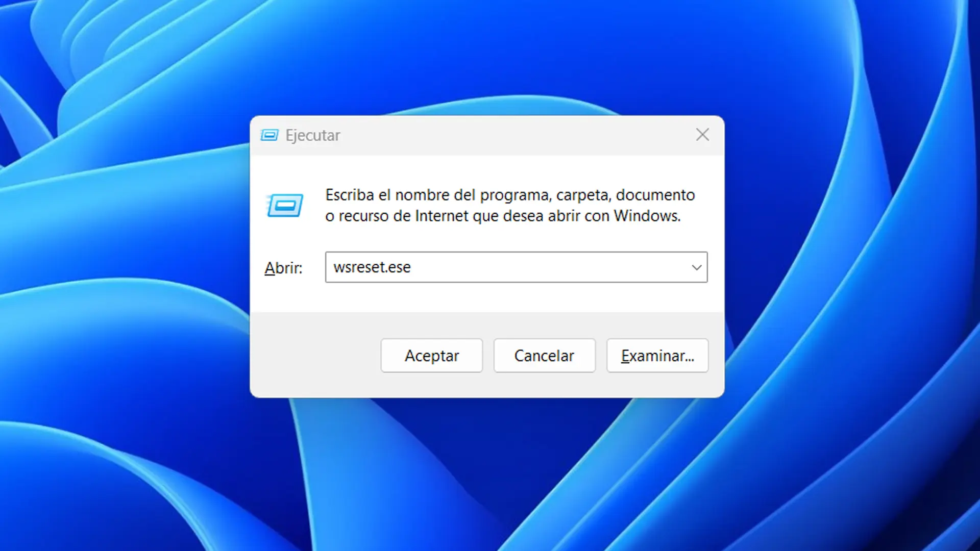Click on the wsreset.ese text in field
This screenshot has width=980, height=551.
[x=372, y=267]
